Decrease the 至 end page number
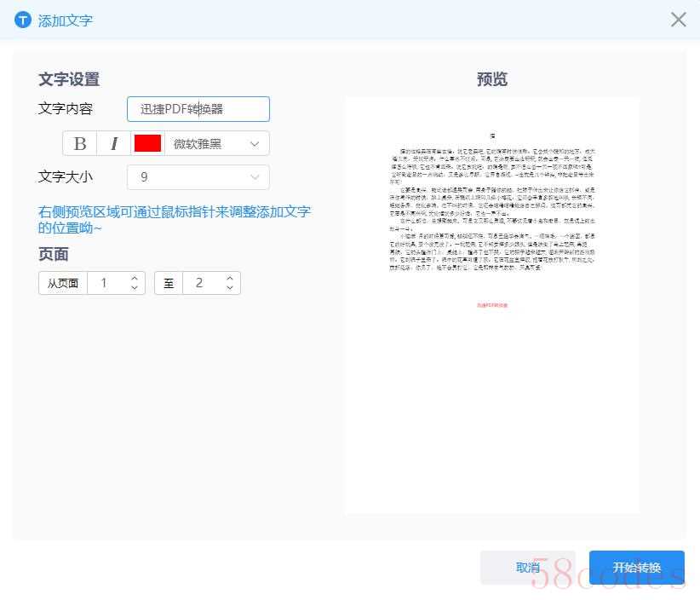 [230, 288]
